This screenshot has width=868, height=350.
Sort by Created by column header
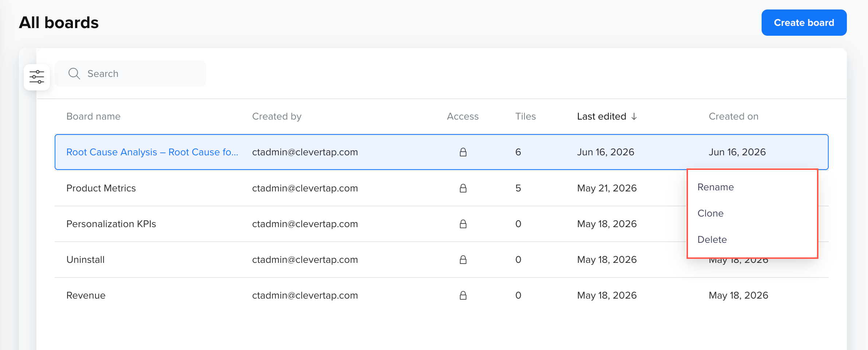pos(277,116)
